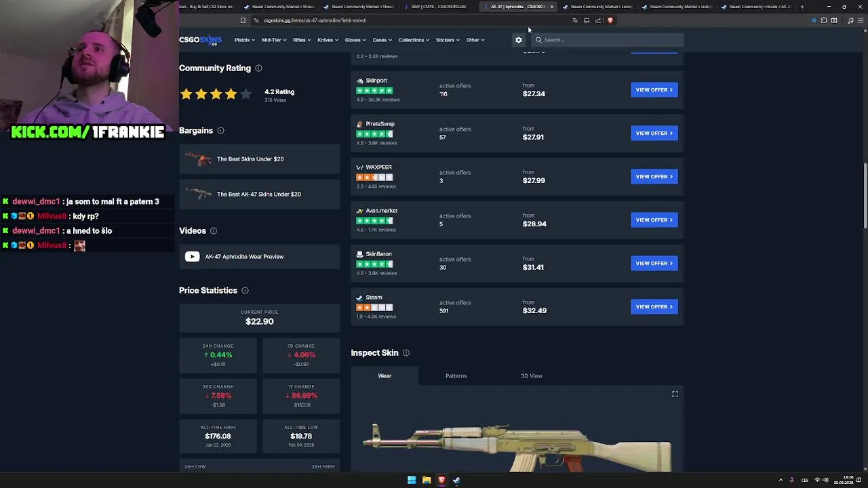Switch to the Patterns tab
The height and width of the screenshot is (488, 868).
point(456,376)
